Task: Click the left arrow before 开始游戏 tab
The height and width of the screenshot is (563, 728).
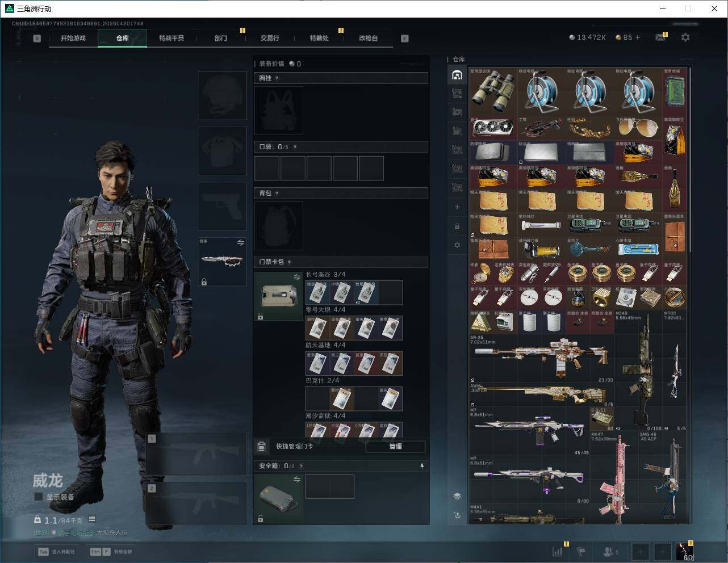Action: click(37, 39)
